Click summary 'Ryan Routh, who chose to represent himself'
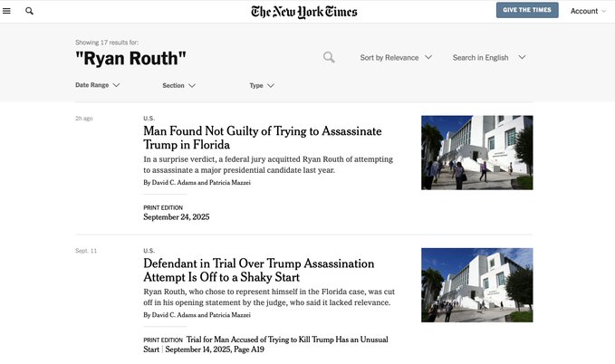615x364 pixels. [269, 297]
